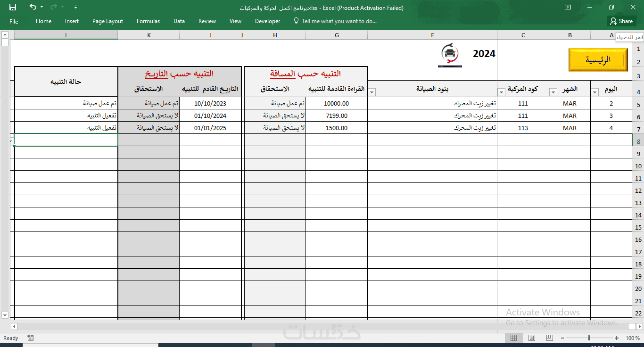This screenshot has width=644, height=347.
Task: Click cell with value 10000.00
Action: coord(337,103)
